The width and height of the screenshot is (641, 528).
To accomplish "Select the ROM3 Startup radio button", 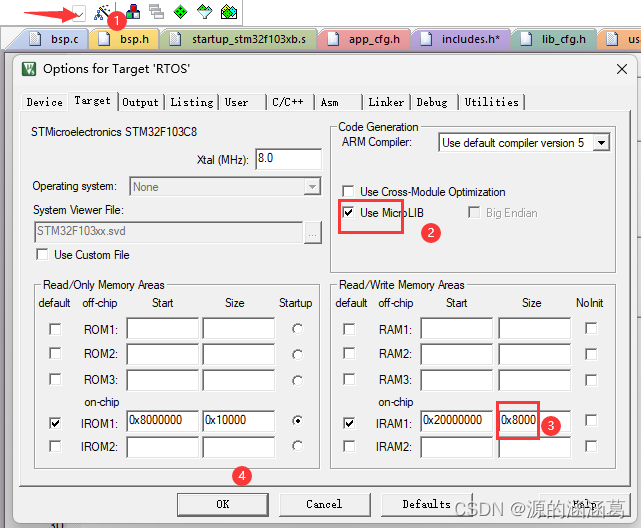I will point(298,381).
